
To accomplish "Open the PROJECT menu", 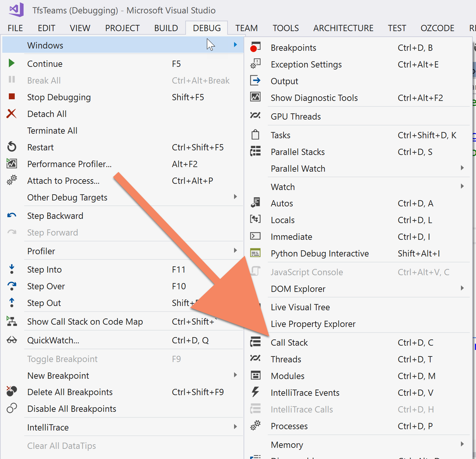I will tap(122, 28).
